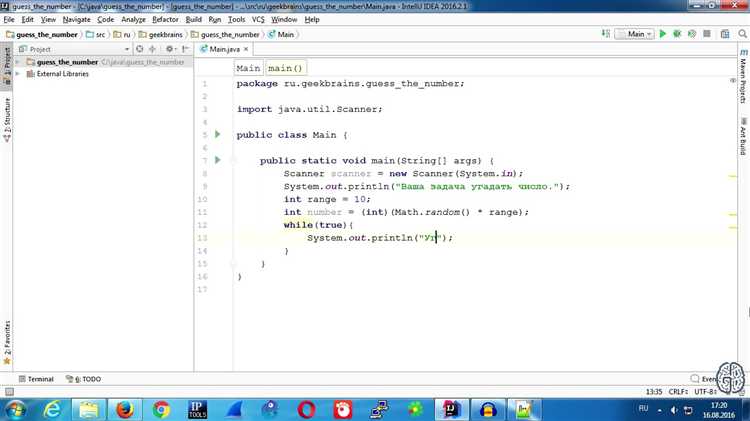
Task: Open the Analyze menu
Action: coord(133,20)
